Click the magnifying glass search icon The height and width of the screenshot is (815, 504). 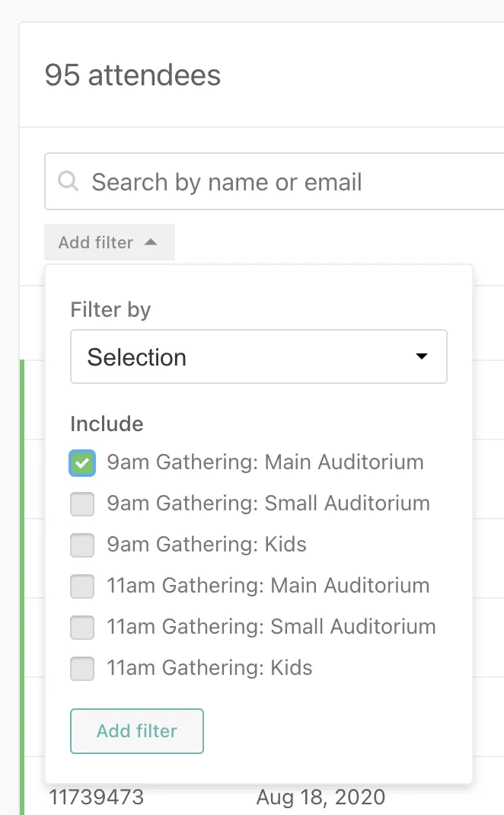pos(69,182)
